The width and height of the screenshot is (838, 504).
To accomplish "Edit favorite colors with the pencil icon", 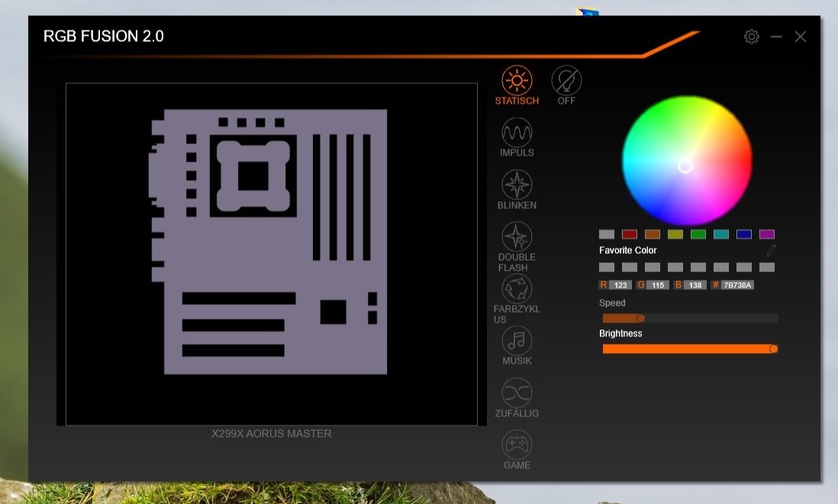I will [x=771, y=250].
